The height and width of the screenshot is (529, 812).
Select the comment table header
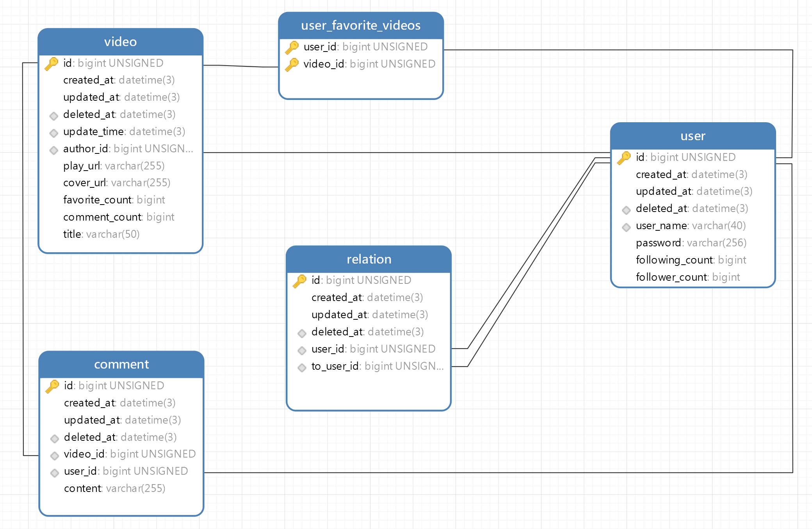(121, 364)
